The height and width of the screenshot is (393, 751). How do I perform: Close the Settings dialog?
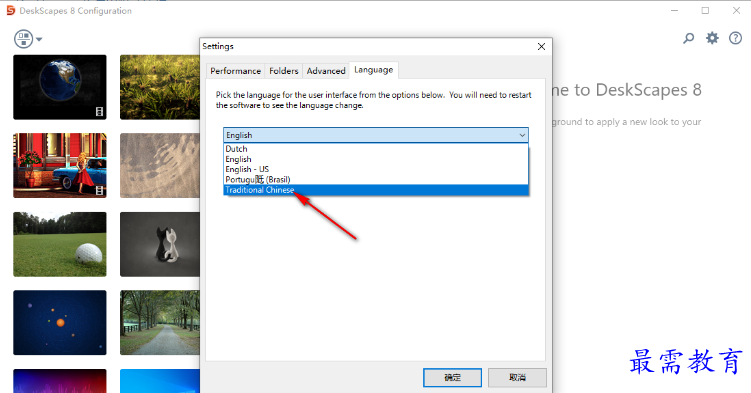[541, 46]
